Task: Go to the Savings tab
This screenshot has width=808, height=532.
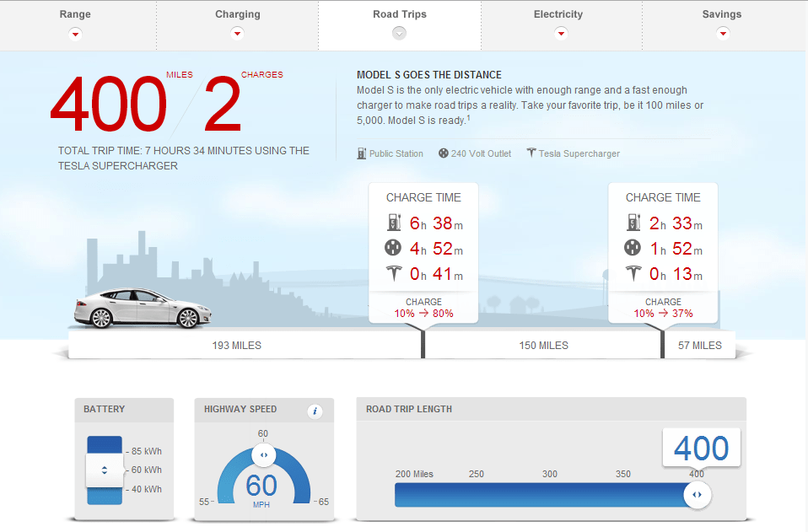Action: coord(721,14)
